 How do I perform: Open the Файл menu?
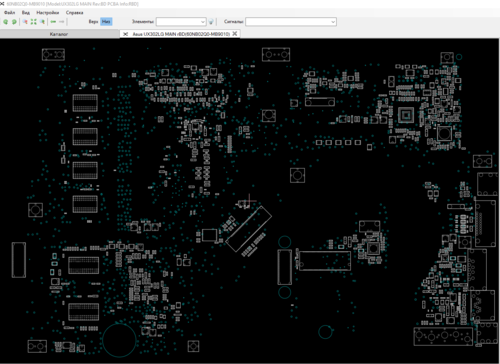point(10,13)
